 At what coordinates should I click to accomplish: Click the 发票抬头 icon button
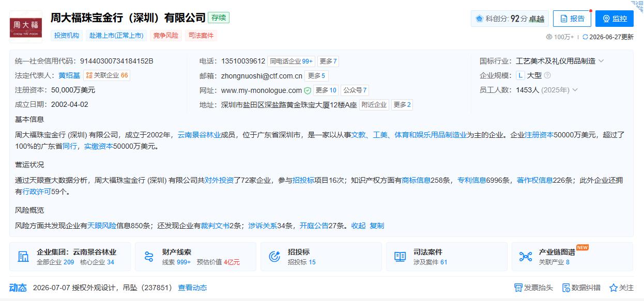point(533,288)
